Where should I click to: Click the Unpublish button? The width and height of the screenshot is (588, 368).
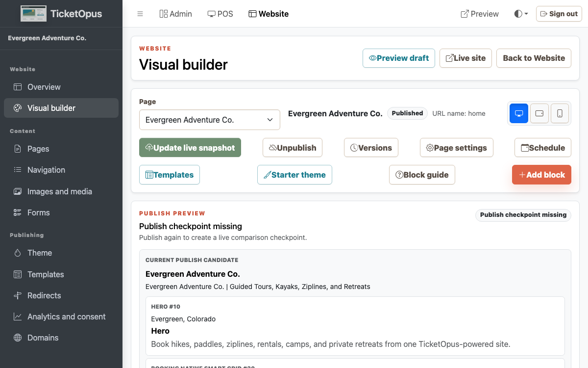pyautogui.click(x=293, y=148)
